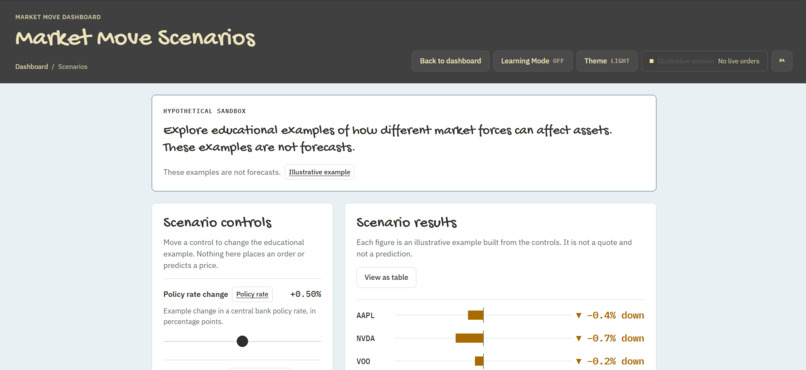Click the 'Scenario controls' heading
This screenshot has width=806, height=370.
click(217, 223)
